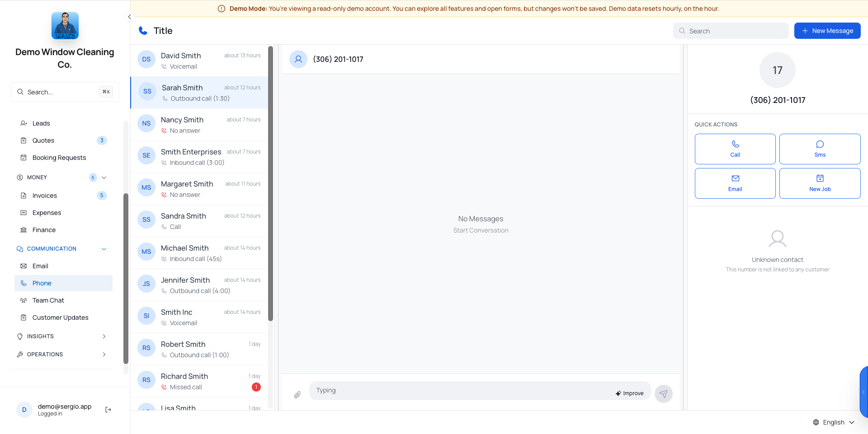Screen dimensions: 868x434
Task: Open Jennifer Smith's outbound call entry
Action: click(199, 285)
